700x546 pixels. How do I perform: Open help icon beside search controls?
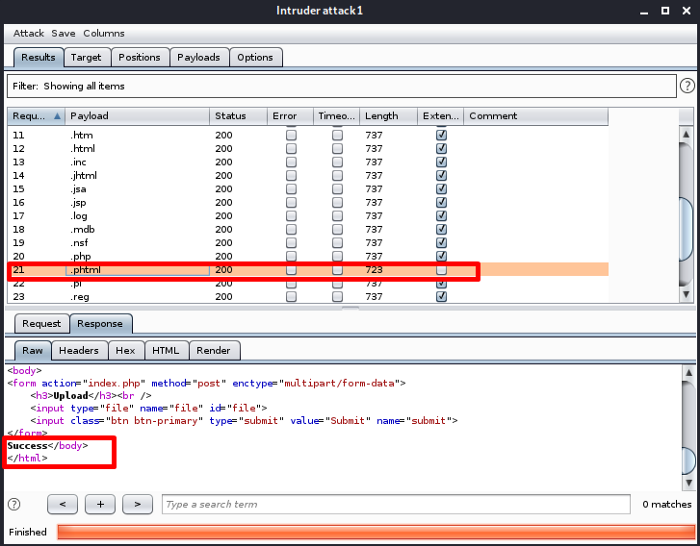click(14, 504)
